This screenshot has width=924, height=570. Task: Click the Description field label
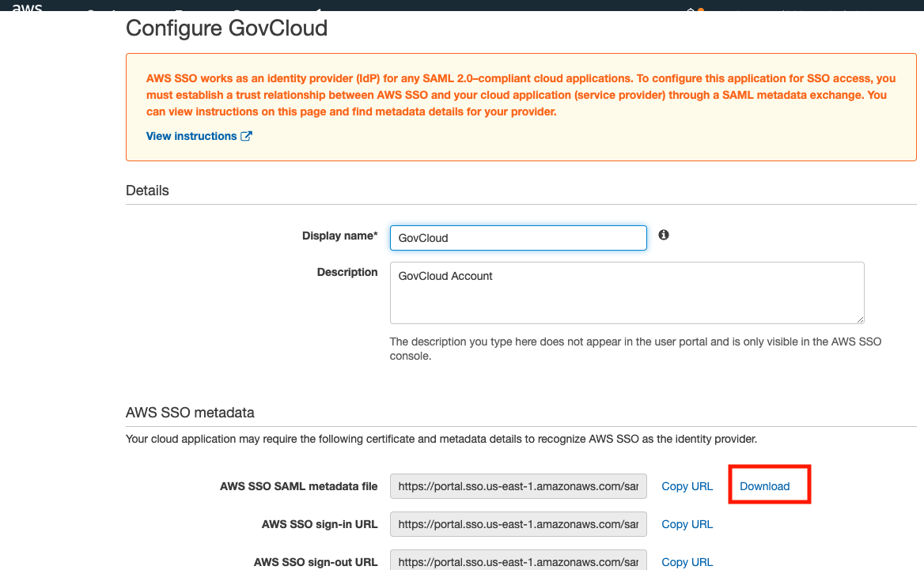tap(347, 272)
